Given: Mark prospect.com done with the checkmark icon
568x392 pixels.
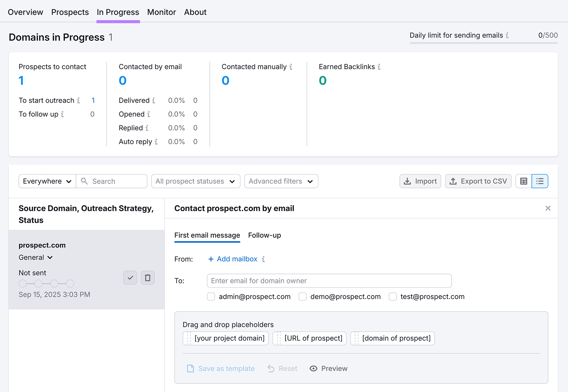Looking at the screenshot, I should (x=130, y=278).
